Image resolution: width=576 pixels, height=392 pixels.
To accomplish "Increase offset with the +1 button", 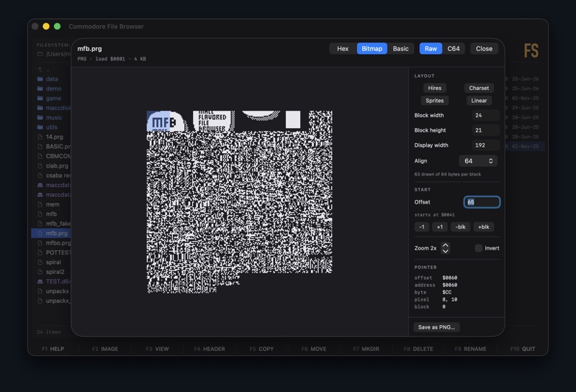I will (x=439, y=227).
